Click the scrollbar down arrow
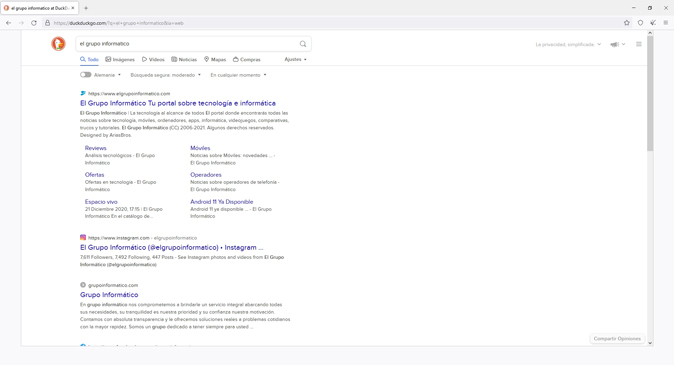The width and height of the screenshot is (674, 365). click(x=650, y=343)
